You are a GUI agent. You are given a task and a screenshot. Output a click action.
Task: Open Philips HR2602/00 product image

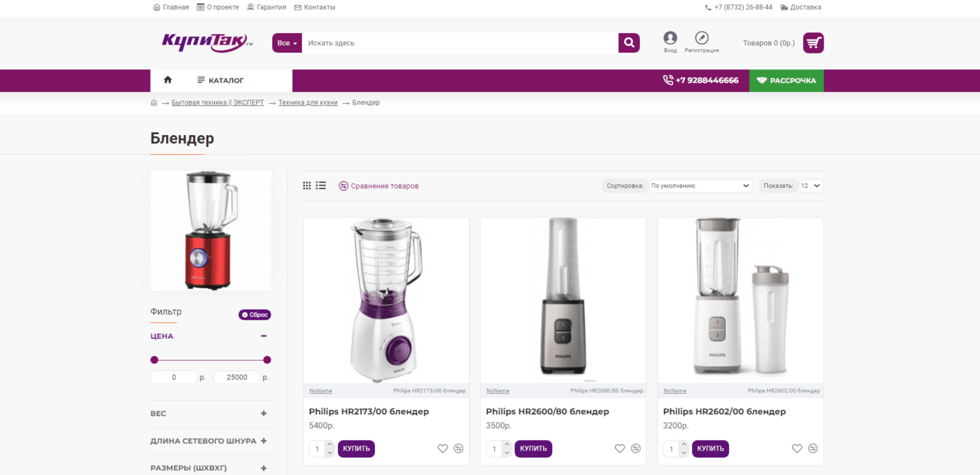(740, 300)
